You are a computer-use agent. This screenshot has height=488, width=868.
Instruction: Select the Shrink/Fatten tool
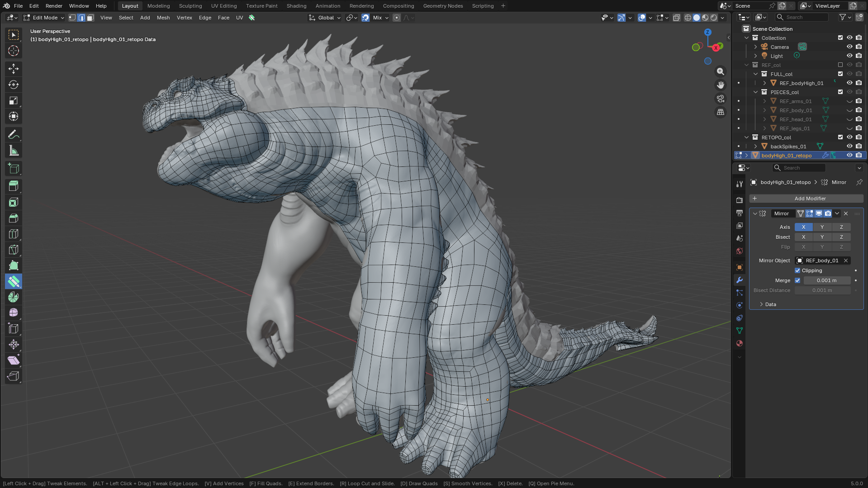14,345
